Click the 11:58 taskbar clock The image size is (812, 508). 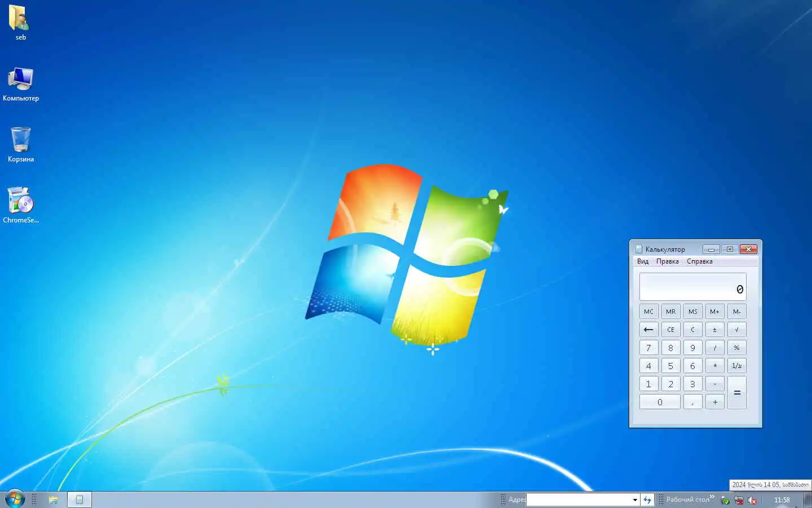782,500
